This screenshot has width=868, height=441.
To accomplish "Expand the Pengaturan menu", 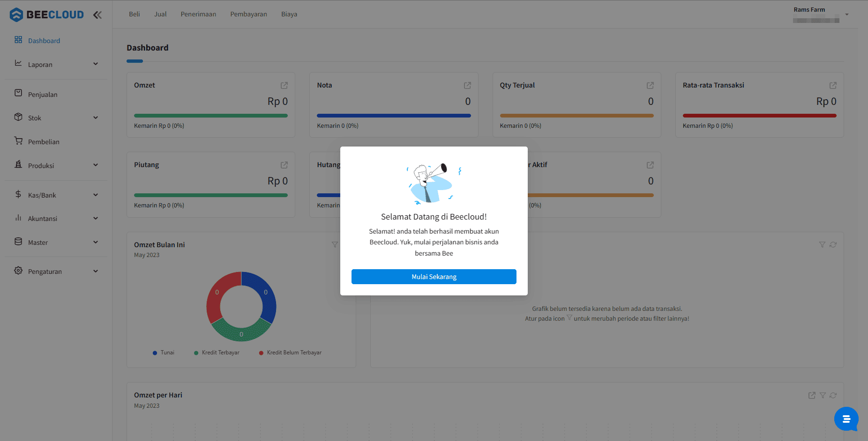I will 96,271.
